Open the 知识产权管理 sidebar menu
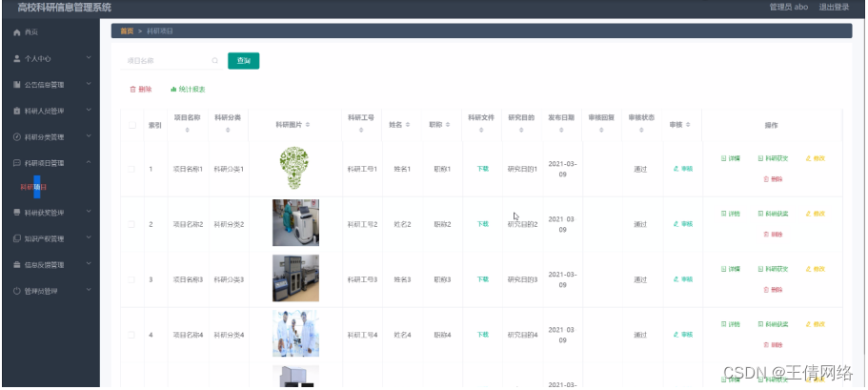This screenshot has width=868, height=390. click(50, 238)
